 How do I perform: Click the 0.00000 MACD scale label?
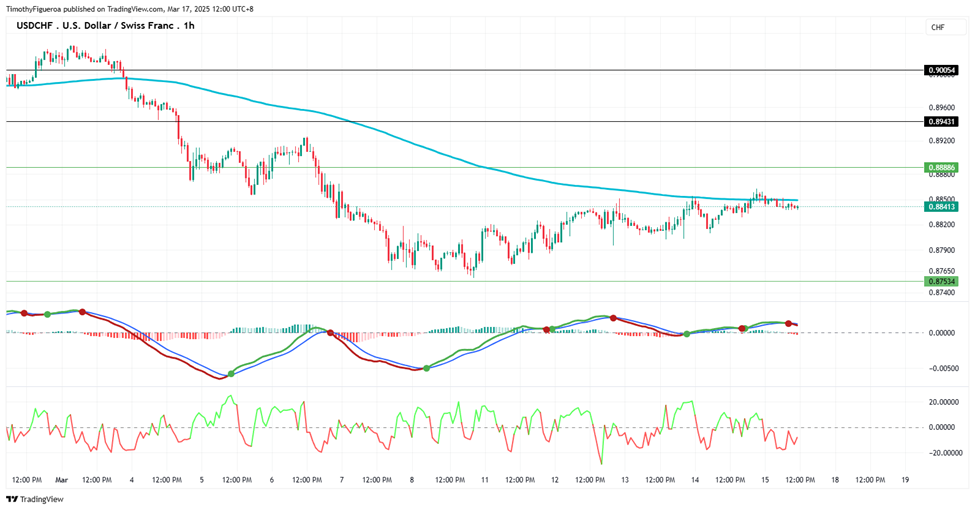(941, 333)
